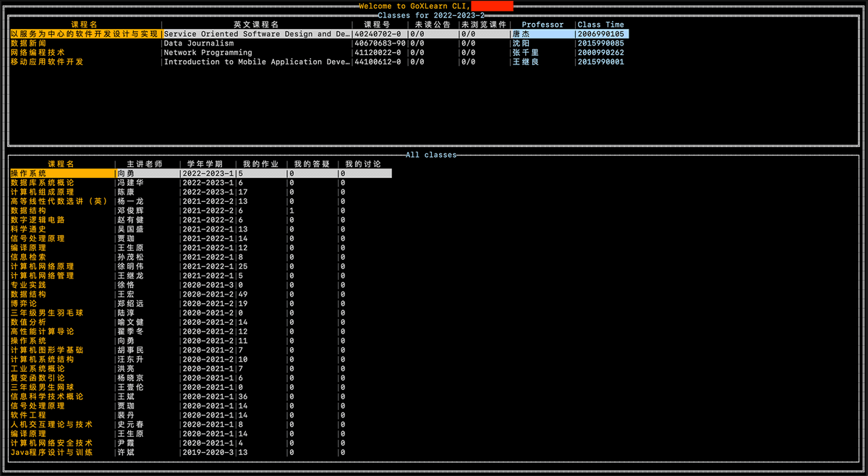Click the semester 2019-2020-3
This screenshot has height=476, width=868.
point(208,452)
